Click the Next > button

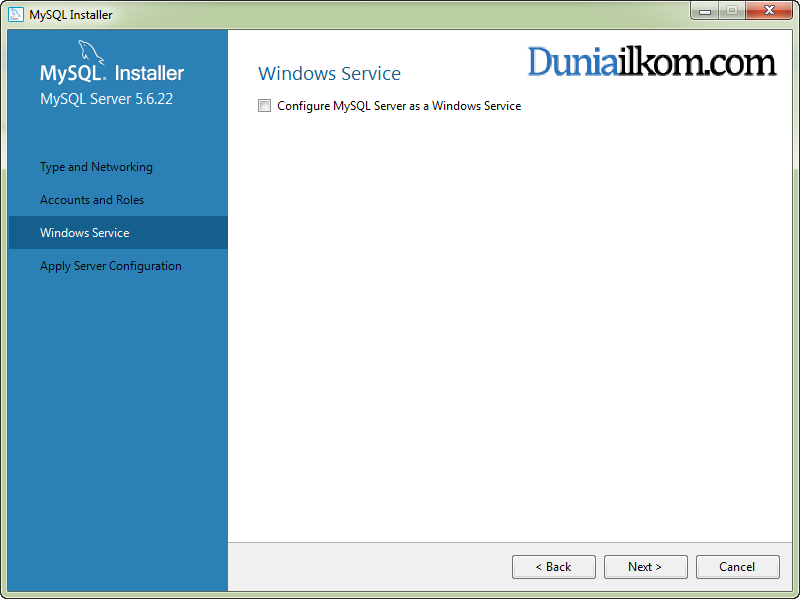pyautogui.click(x=645, y=567)
